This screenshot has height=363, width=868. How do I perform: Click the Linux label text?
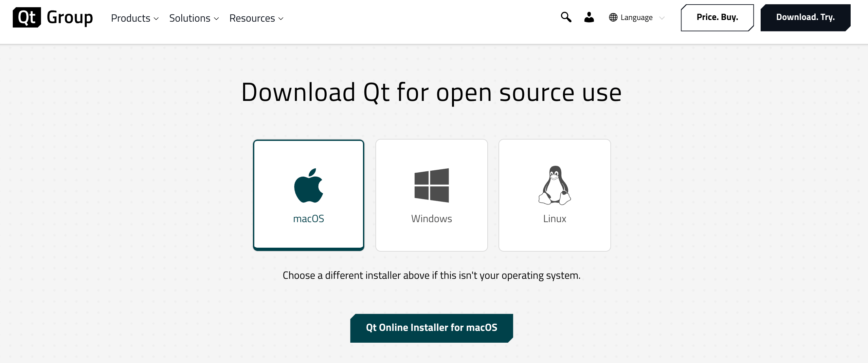[554, 219]
